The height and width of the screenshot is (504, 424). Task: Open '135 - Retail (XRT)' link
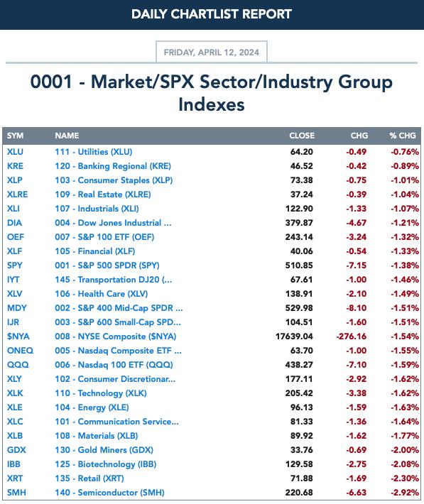(89, 478)
